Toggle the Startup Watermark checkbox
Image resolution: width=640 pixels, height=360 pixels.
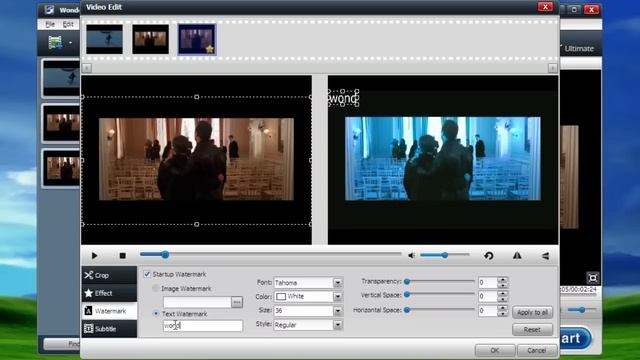147,274
